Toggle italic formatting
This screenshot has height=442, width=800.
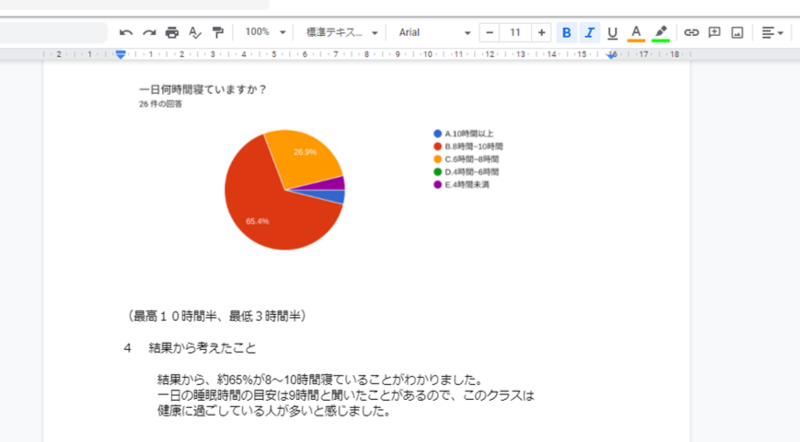coord(589,33)
